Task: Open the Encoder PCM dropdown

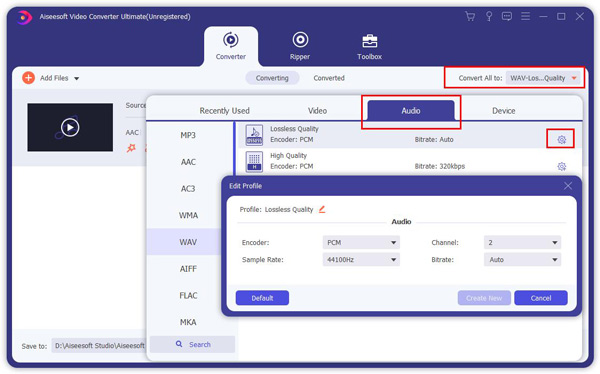Action: (x=361, y=242)
